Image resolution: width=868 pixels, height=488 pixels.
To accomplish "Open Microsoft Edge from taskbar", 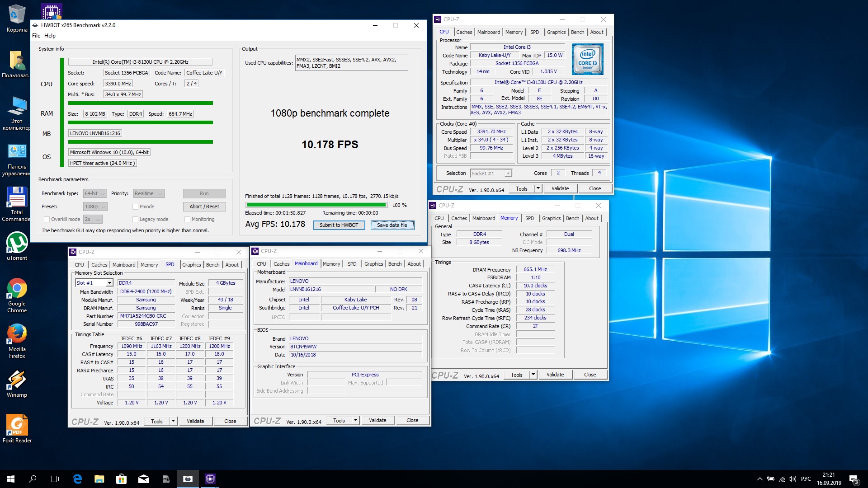I will coord(77,479).
